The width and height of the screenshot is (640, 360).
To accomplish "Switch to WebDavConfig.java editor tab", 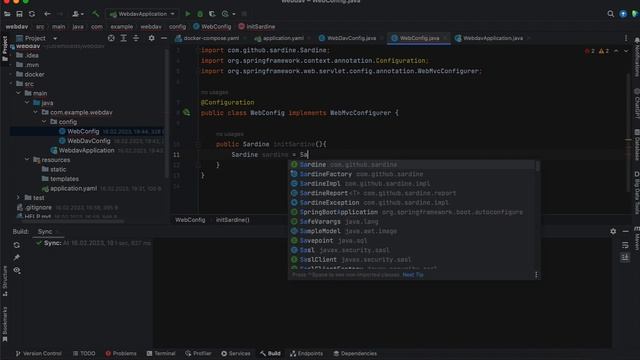I will pos(351,38).
